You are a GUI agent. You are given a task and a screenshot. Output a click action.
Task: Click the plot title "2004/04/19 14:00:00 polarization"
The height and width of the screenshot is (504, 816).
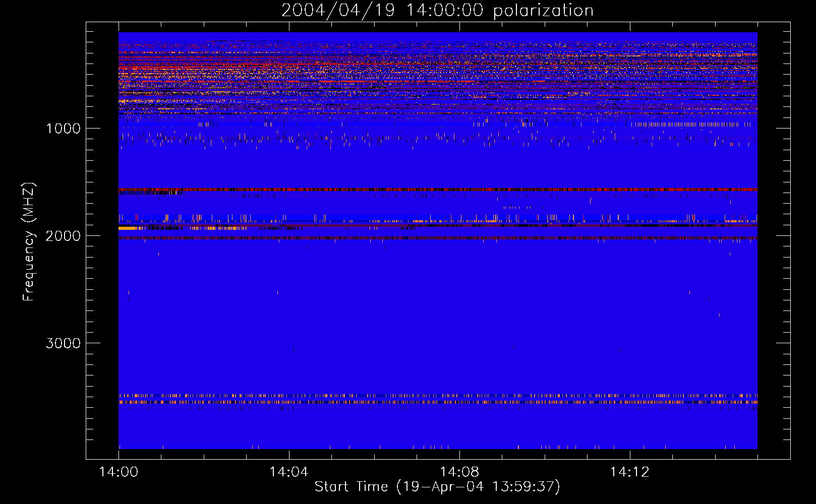pos(437,11)
